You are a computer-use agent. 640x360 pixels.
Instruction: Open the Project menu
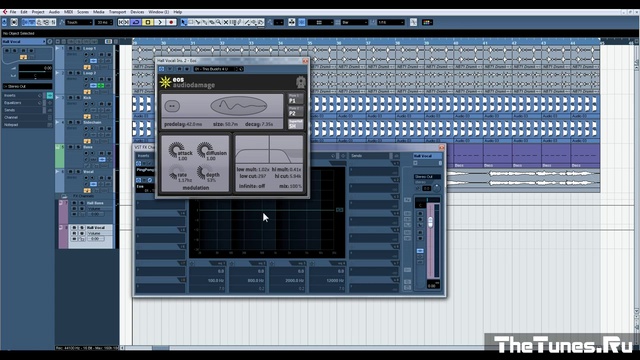click(x=38, y=12)
